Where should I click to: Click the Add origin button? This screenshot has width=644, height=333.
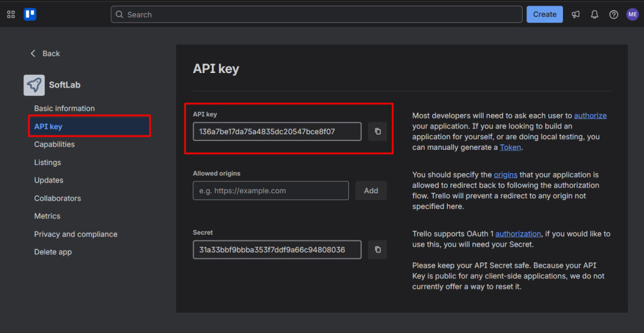371,191
